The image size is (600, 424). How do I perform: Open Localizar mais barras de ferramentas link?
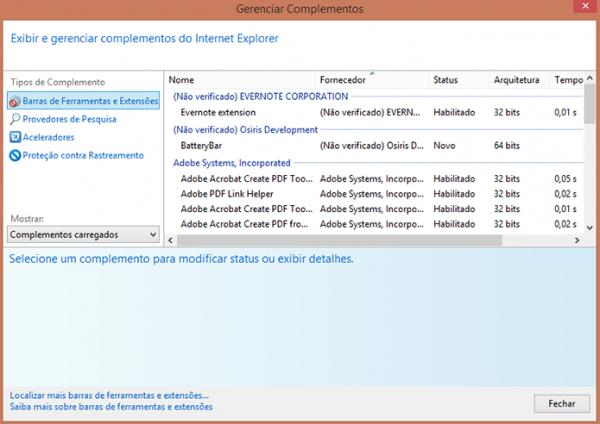[x=109, y=395]
